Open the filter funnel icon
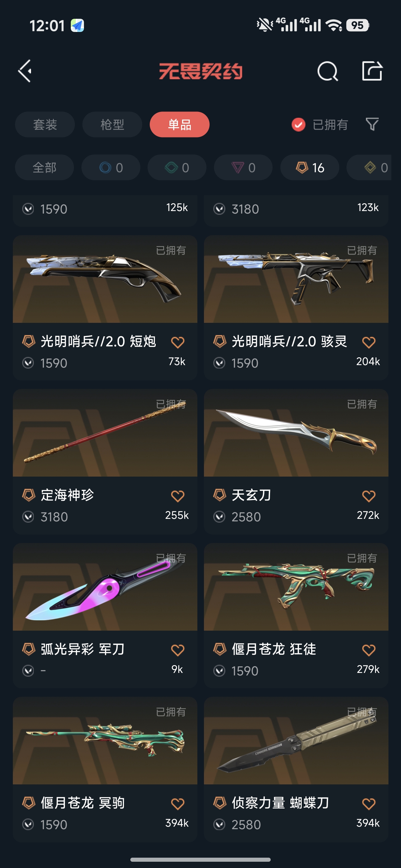Image resolution: width=401 pixels, height=868 pixels. tap(372, 124)
